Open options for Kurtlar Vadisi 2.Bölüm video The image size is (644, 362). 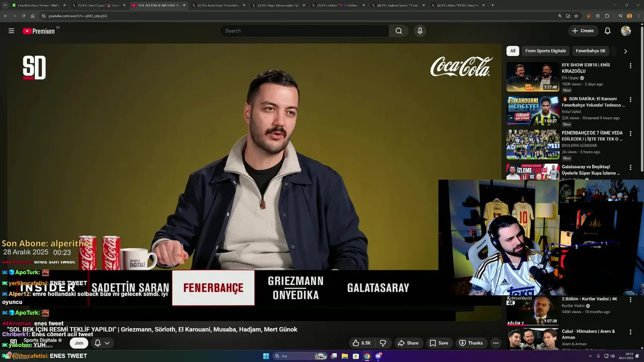point(630,300)
